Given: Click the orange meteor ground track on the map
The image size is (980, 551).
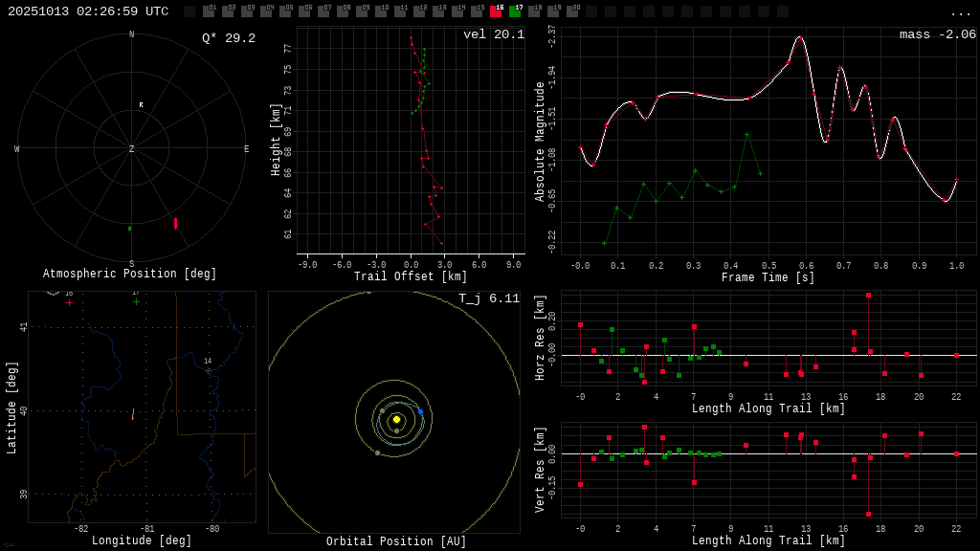Looking at the screenshot, I should pyautogui.click(x=133, y=415).
